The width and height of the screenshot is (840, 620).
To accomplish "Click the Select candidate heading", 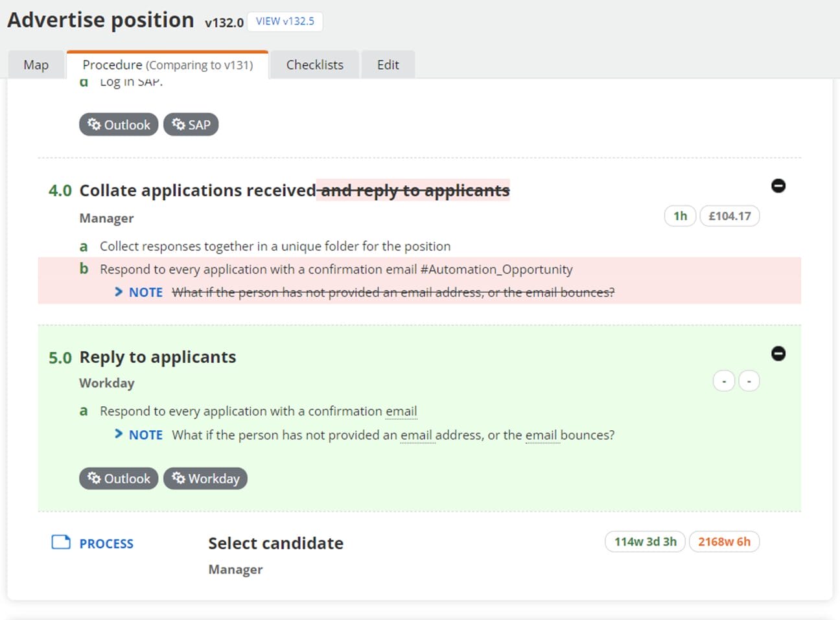I will tap(275, 543).
